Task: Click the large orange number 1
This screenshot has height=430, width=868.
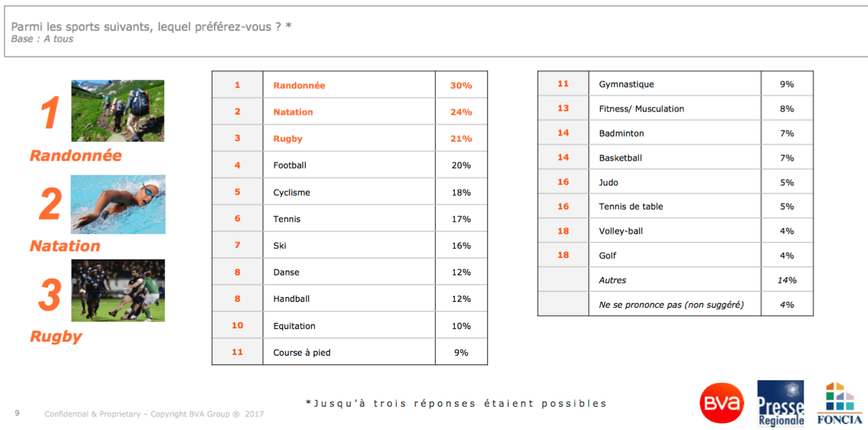Action: point(50,113)
